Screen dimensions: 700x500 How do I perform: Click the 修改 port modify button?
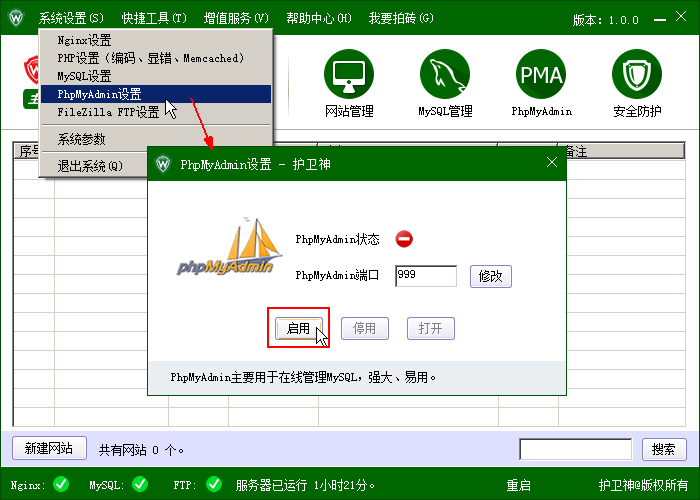tap(491, 276)
